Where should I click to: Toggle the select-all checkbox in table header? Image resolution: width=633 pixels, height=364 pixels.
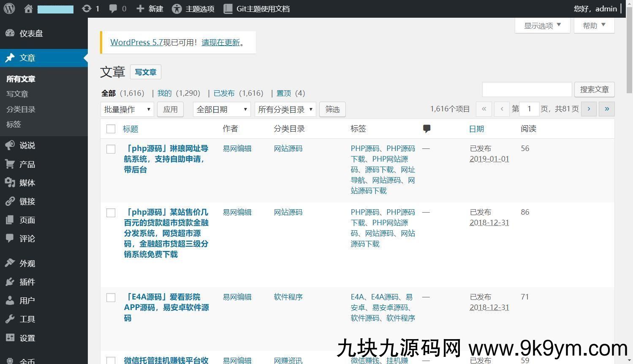click(x=111, y=129)
